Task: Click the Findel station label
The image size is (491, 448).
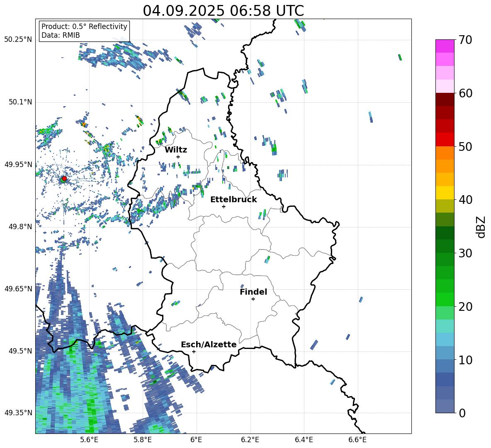Action: click(253, 292)
